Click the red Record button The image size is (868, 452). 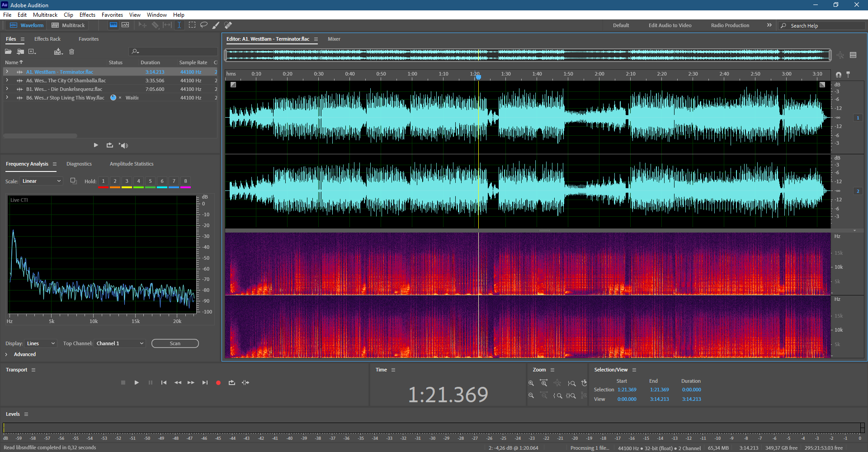[218, 383]
